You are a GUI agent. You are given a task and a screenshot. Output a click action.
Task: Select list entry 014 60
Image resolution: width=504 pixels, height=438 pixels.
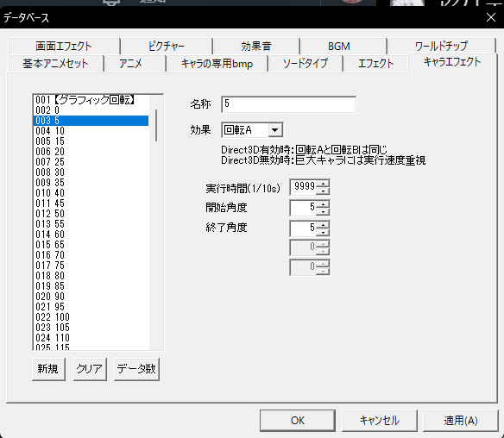pos(91,235)
